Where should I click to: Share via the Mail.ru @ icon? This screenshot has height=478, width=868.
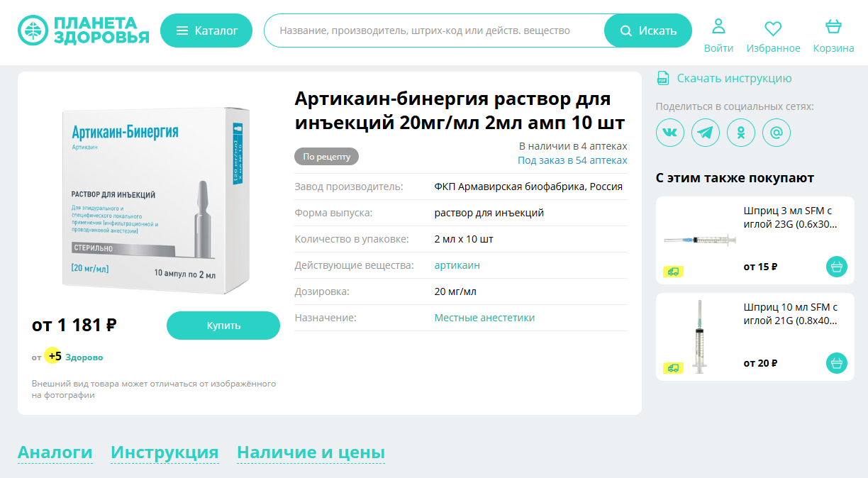(x=777, y=133)
